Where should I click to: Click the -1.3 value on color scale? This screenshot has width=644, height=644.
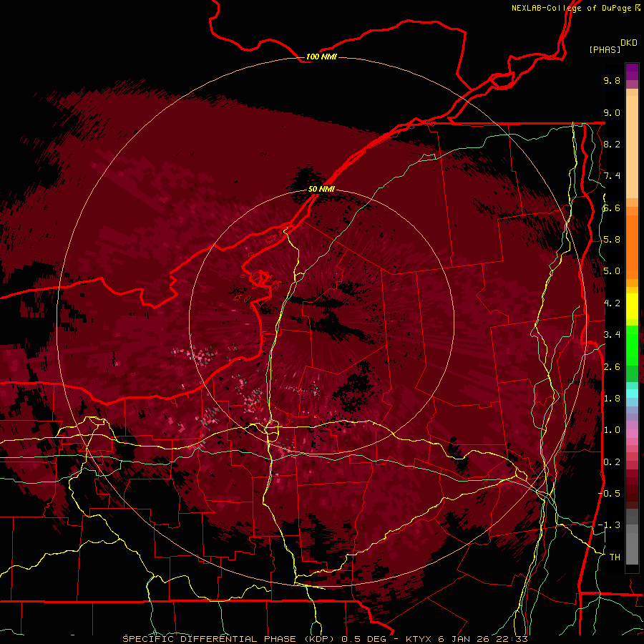(609, 525)
